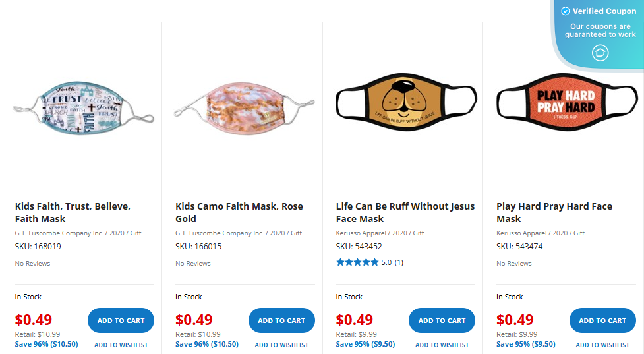The image size is (644, 354).
Task: Add Kids Camo Rose Gold mask to cart
Action: click(x=281, y=320)
